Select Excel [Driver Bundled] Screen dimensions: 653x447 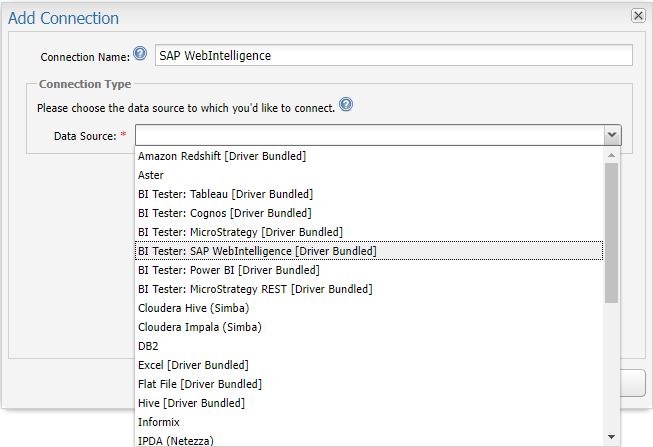(x=369, y=365)
